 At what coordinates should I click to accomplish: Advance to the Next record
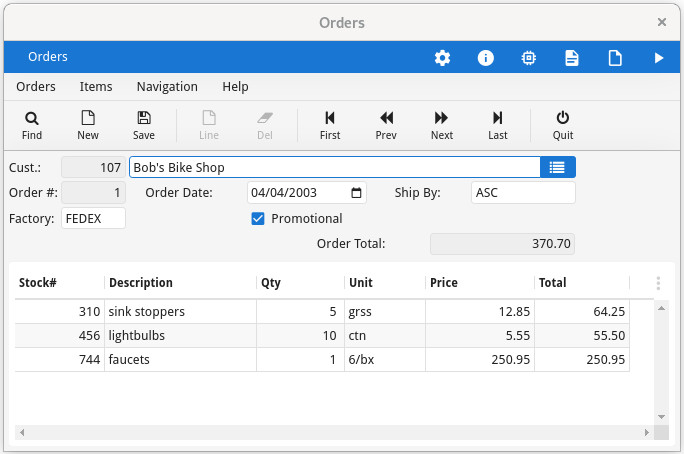tap(442, 118)
